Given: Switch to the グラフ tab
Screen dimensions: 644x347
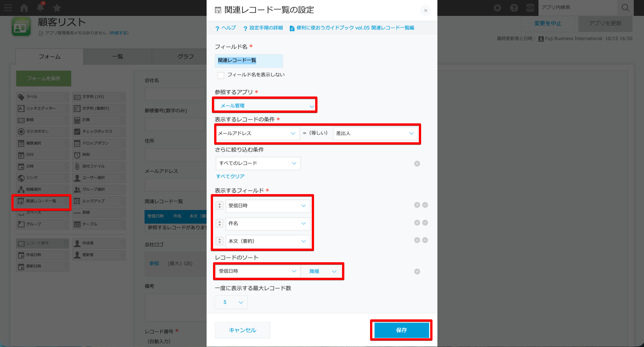Looking at the screenshot, I should (x=185, y=57).
